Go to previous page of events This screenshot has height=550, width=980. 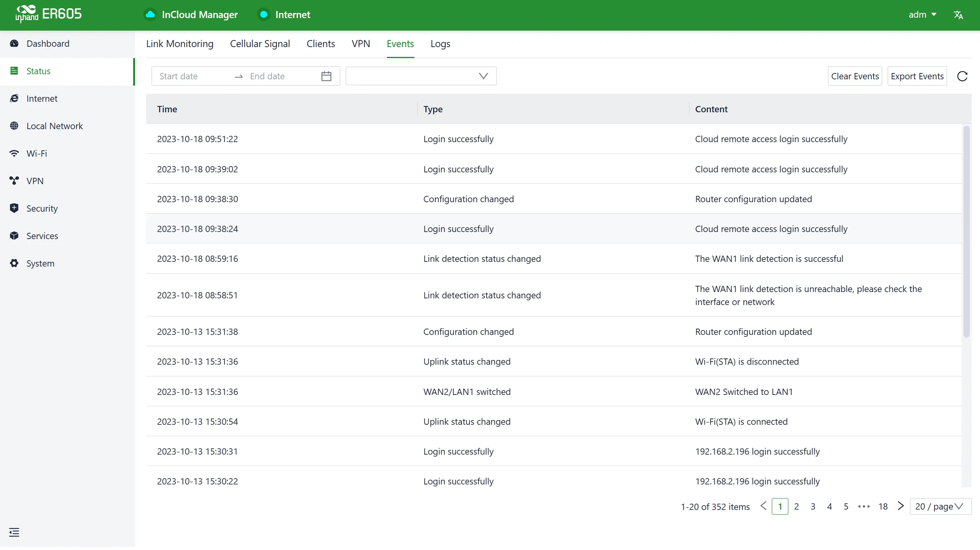pos(763,506)
